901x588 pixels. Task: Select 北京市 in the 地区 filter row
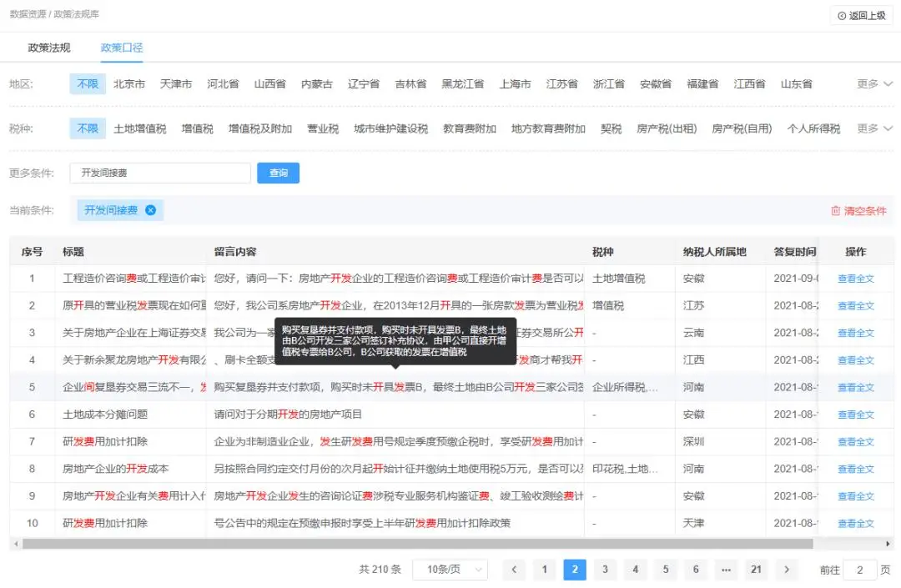pos(130,83)
